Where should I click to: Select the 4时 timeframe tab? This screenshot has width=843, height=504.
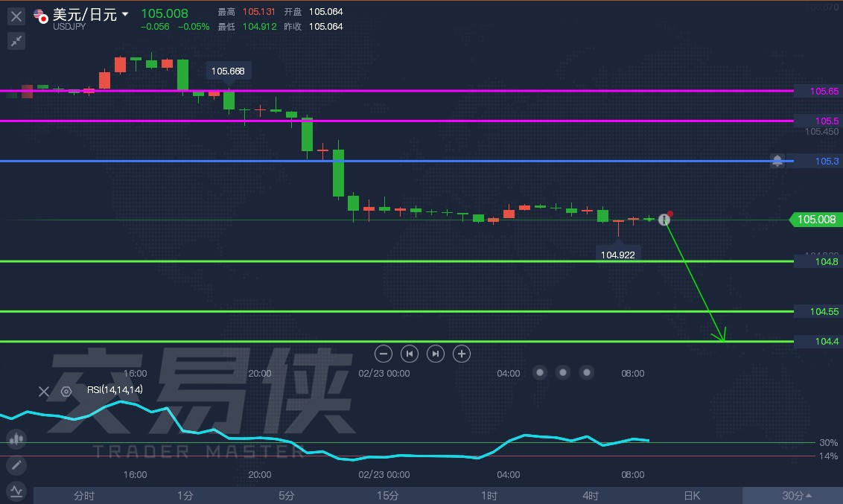click(x=591, y=495)
